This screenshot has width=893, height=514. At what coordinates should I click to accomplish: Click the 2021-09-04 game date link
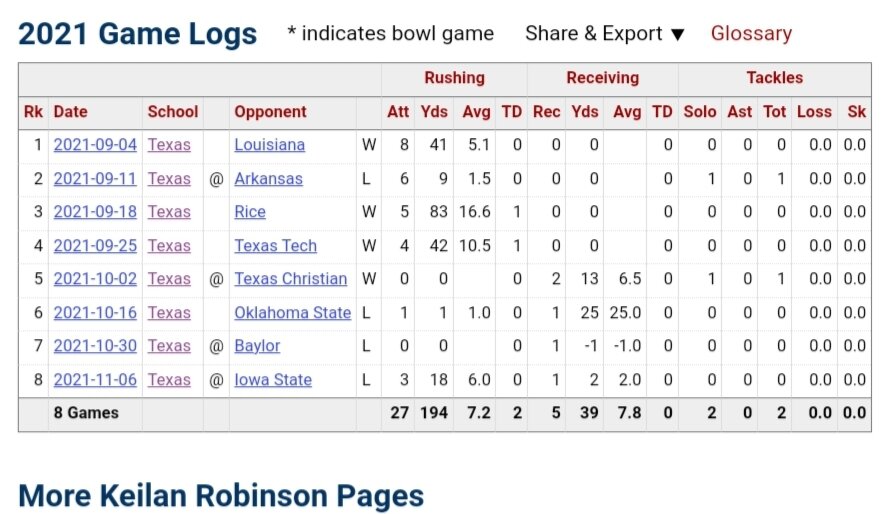point(95,145)
